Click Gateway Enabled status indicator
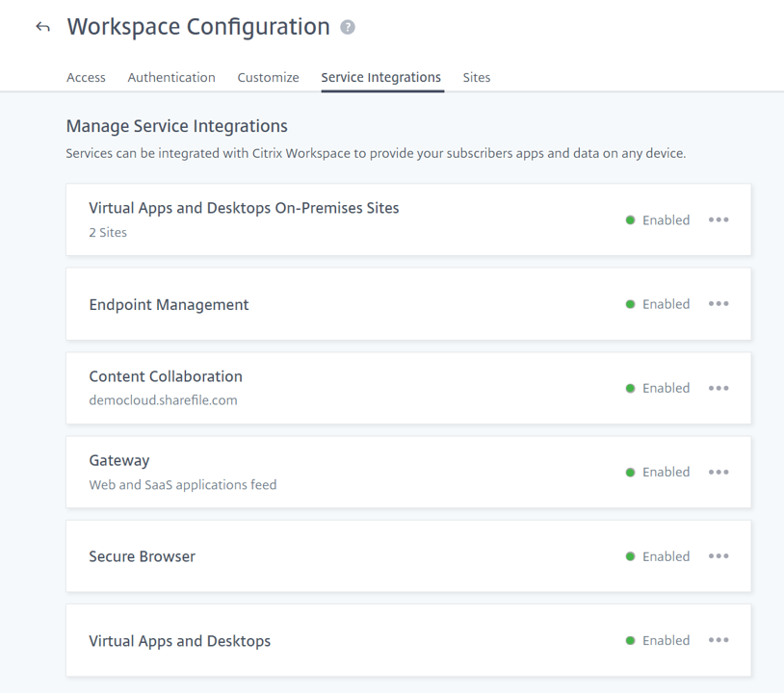 pyautogui.click(x=658, y=473)
